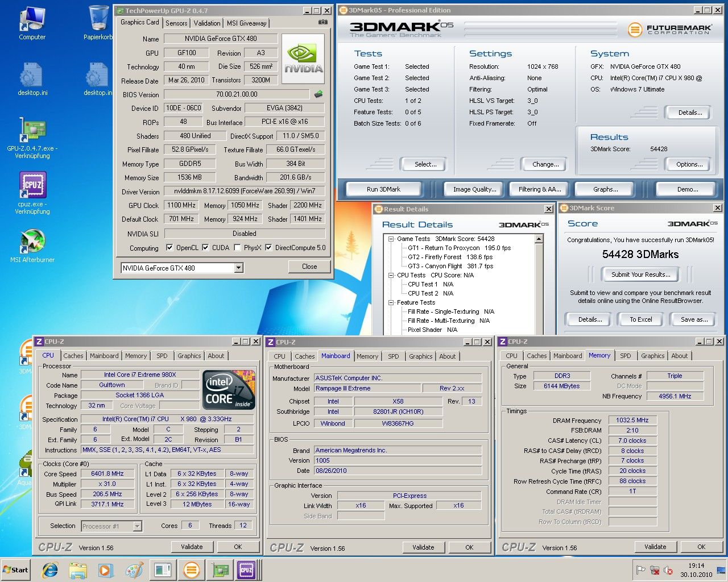Toggle the DirectCompute 5.0 checkbox
Image resolution: width=728 pixels, height=582 pixels.
(268, 248)
